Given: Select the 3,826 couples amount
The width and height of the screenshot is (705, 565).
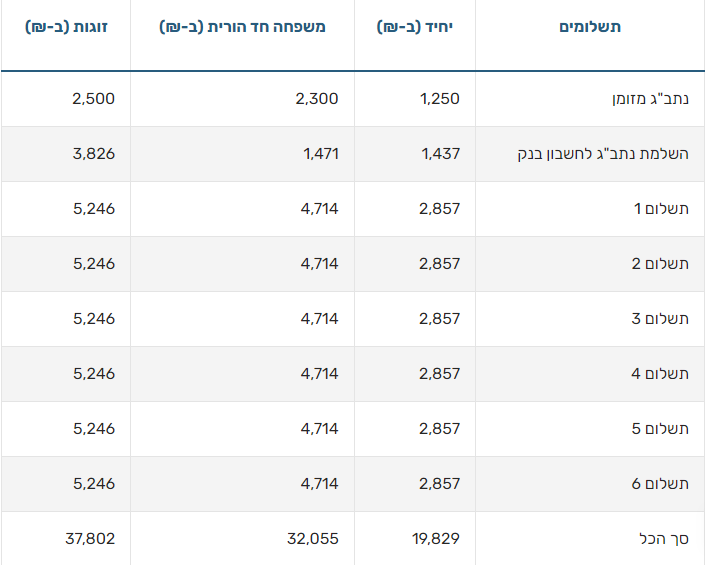Looking at the screenshot, I should 94,154.
